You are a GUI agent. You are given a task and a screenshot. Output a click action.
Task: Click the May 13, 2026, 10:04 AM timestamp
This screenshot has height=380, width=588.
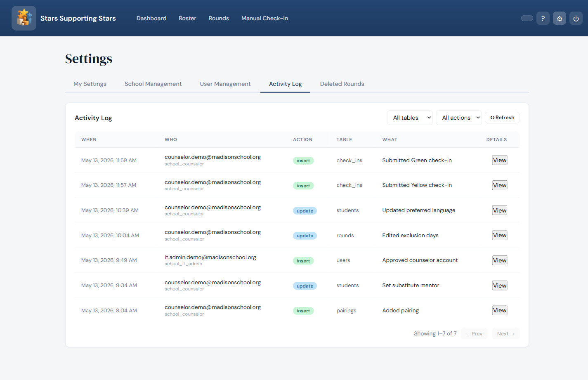click(110, 235)
